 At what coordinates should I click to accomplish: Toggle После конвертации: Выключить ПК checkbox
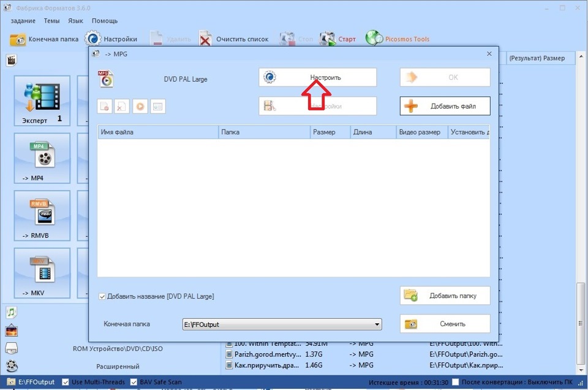(x=455, y=382)
